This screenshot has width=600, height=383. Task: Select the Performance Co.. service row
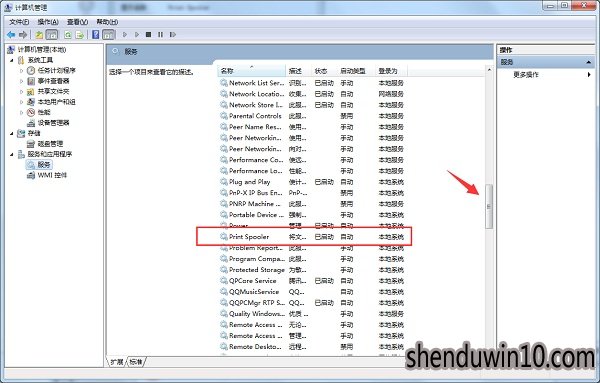312,160
